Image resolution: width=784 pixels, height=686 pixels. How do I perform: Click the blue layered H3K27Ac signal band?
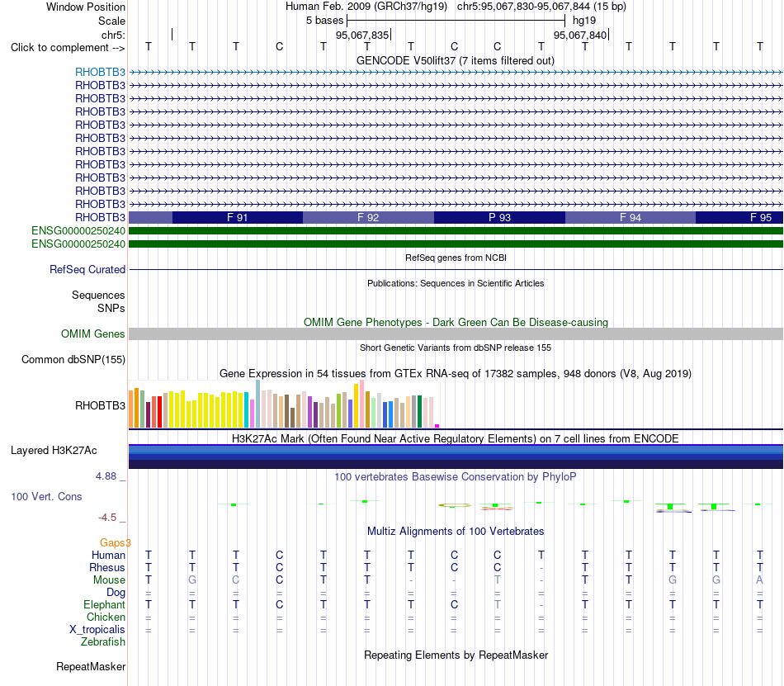tap(456, 457)
